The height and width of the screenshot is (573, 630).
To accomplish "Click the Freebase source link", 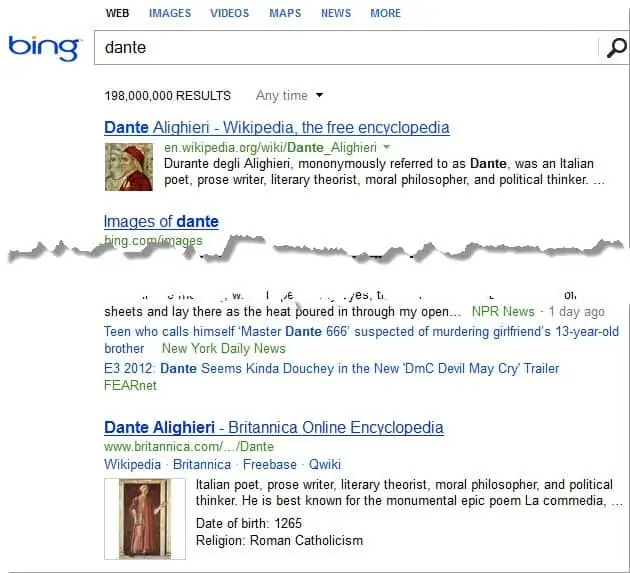I will pos(270,465).
